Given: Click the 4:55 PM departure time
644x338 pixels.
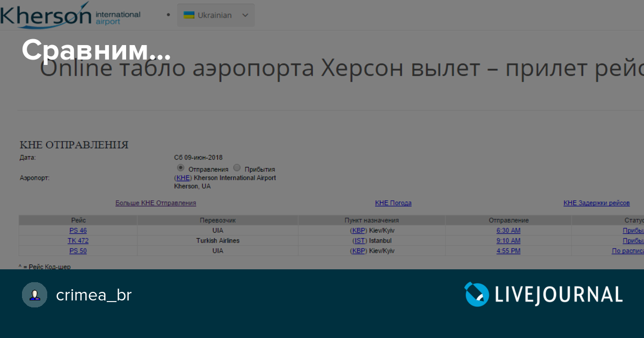Looking at the screenshot, I should [x=508, y=251].
